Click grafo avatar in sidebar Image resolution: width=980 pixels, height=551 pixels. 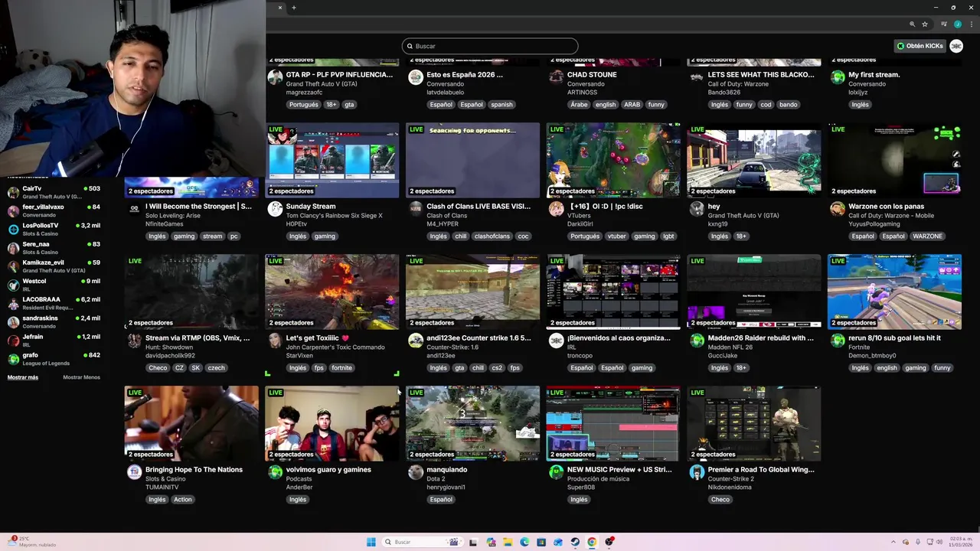[13, 359]
